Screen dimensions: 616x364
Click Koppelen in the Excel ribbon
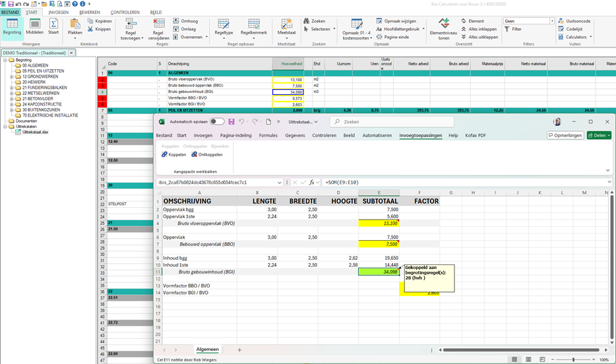coord(174,154)
